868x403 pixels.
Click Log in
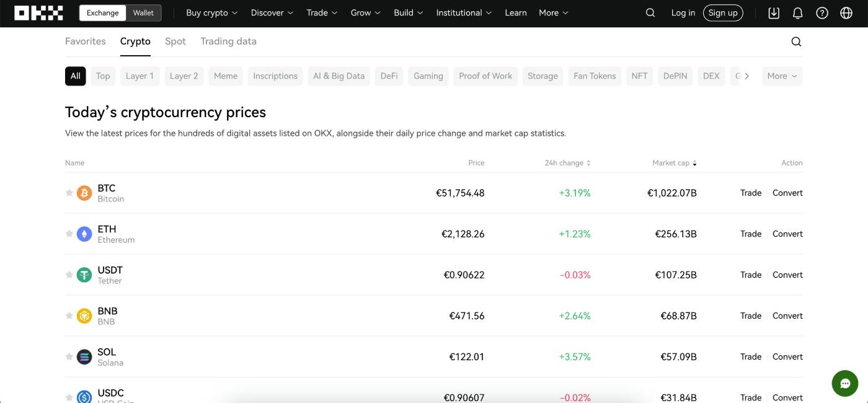(x=683, y=13)
